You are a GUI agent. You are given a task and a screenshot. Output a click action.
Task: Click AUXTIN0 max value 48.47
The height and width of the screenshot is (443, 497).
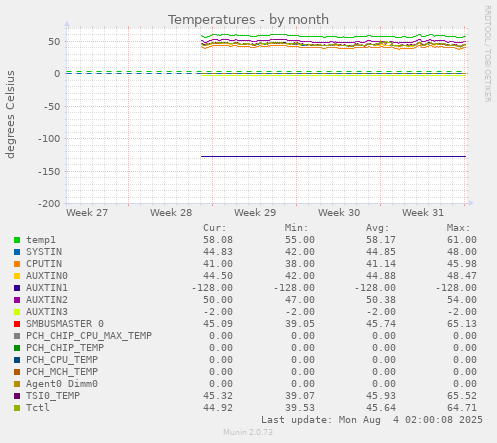[x=462, y=276]
